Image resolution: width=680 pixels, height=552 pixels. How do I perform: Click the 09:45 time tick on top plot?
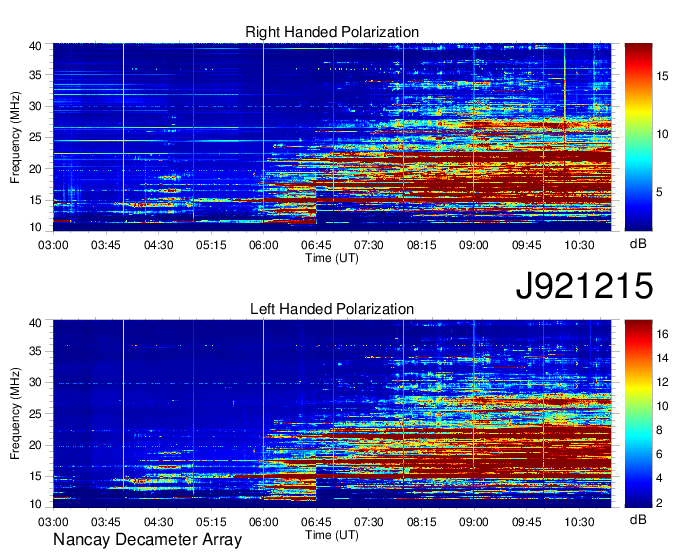pos(526,245)
